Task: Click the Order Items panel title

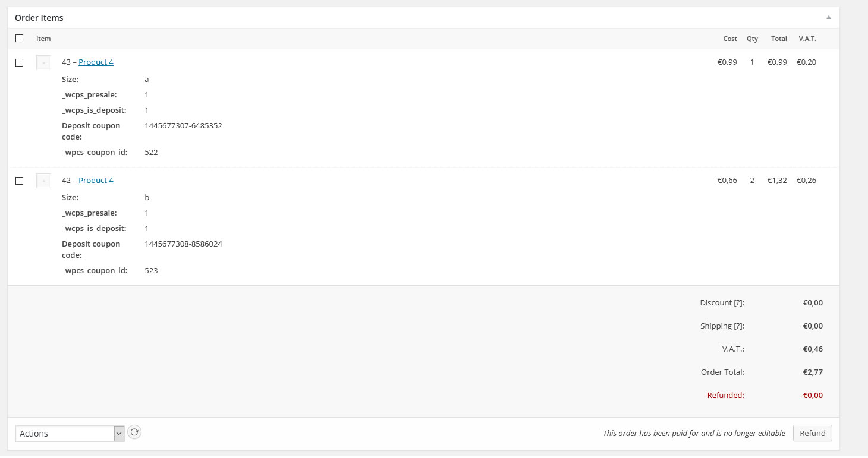Action: (39, 18)
